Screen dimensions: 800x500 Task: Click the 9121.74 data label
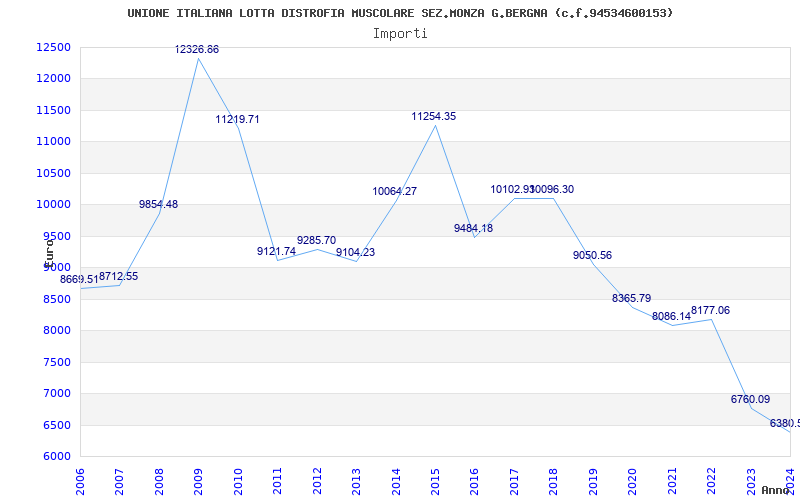(277, 251)
